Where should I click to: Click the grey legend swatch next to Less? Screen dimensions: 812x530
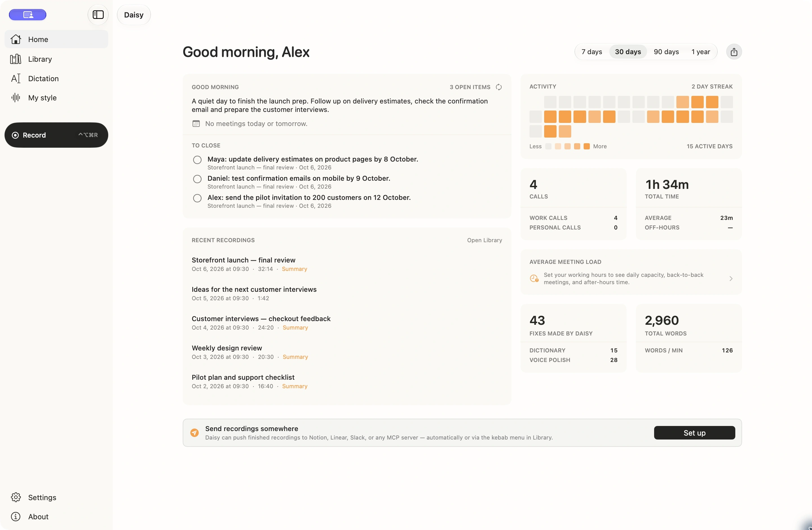[548, 146]
